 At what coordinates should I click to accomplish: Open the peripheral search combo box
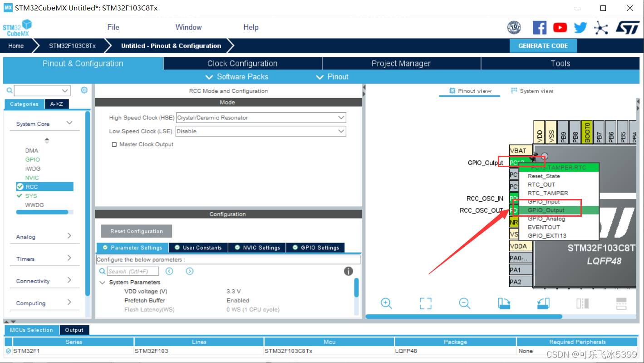click(x=43, y=90)
